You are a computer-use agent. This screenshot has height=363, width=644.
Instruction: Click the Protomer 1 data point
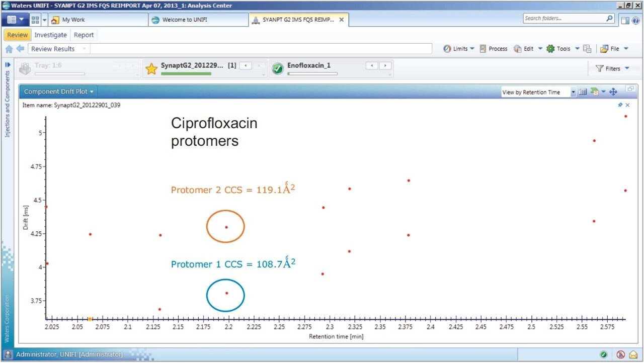[226, 293]
